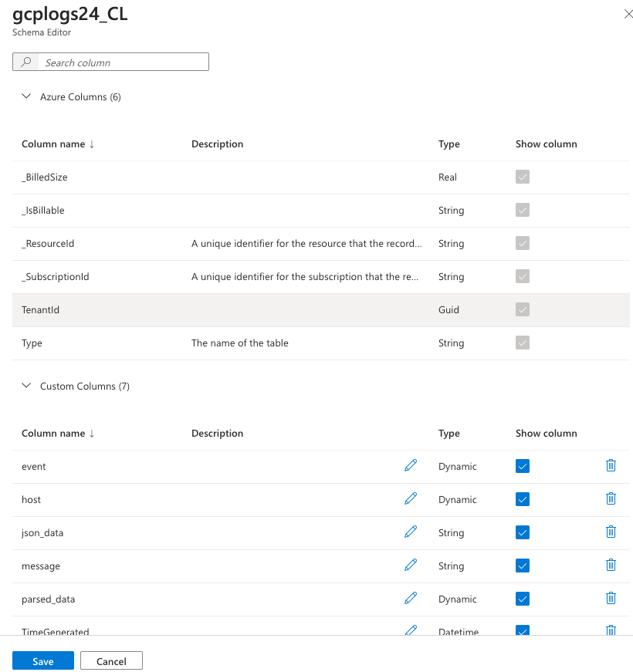Delete the event column
The width and height of the screenshot is (633, 672).
click(611, 465)
